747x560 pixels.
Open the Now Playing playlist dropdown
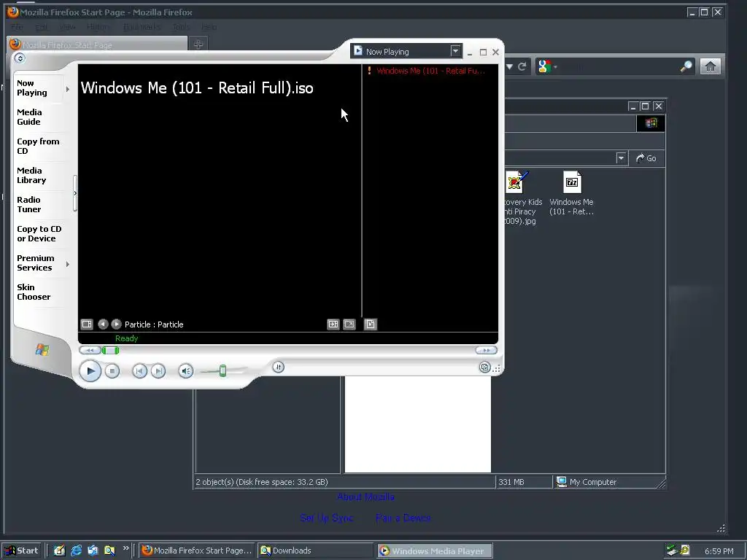click(455, 51)
